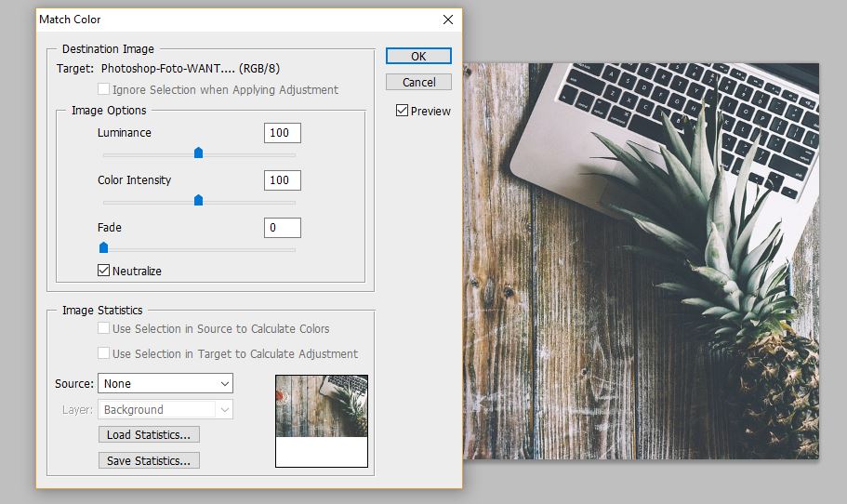Uncheck the Neutralize option
Viewport: 847px width, 504px height.
pyautogui.click(x=104, y=271)
